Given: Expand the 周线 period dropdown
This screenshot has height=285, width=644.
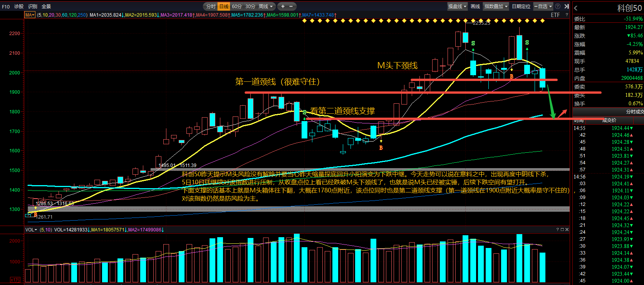Looking at the screenshot, I should (x=266, y=6).
